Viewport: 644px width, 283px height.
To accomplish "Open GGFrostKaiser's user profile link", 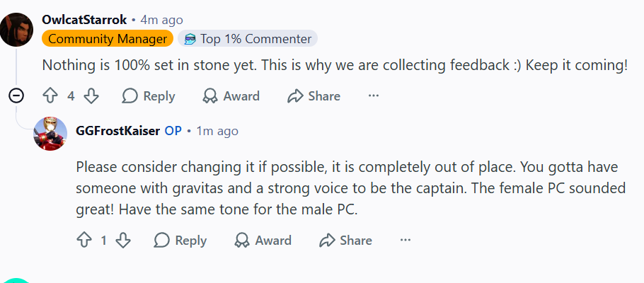I will pos(117,131).
